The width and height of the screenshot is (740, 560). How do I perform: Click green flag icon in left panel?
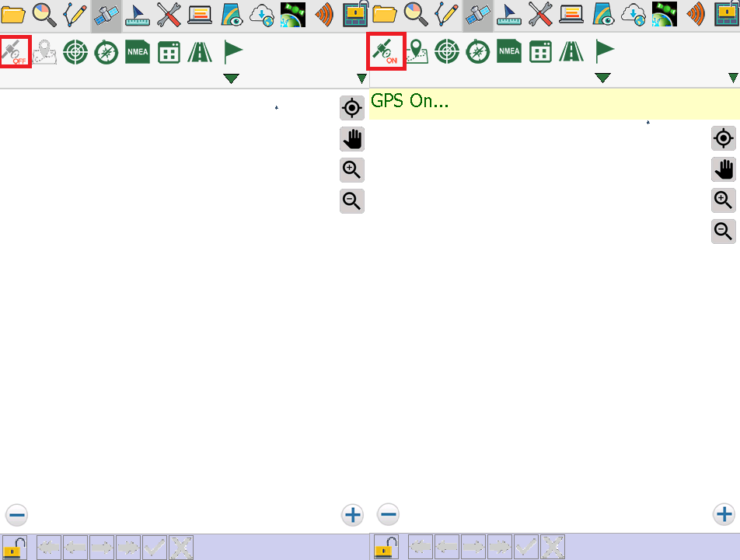point(233,52)
